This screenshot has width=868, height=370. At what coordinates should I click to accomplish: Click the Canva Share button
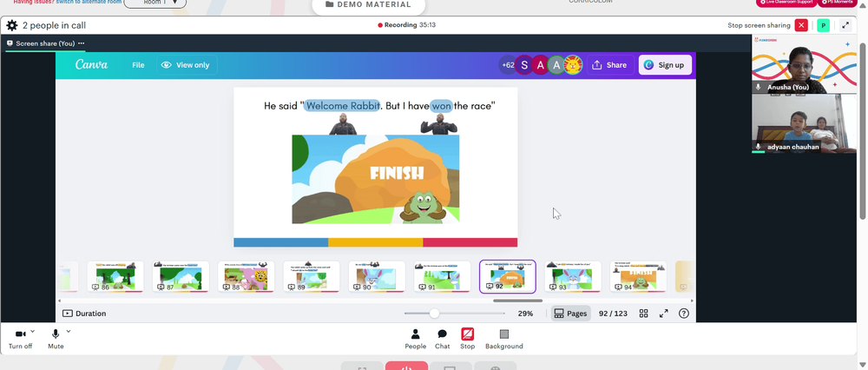pos(610,65)
